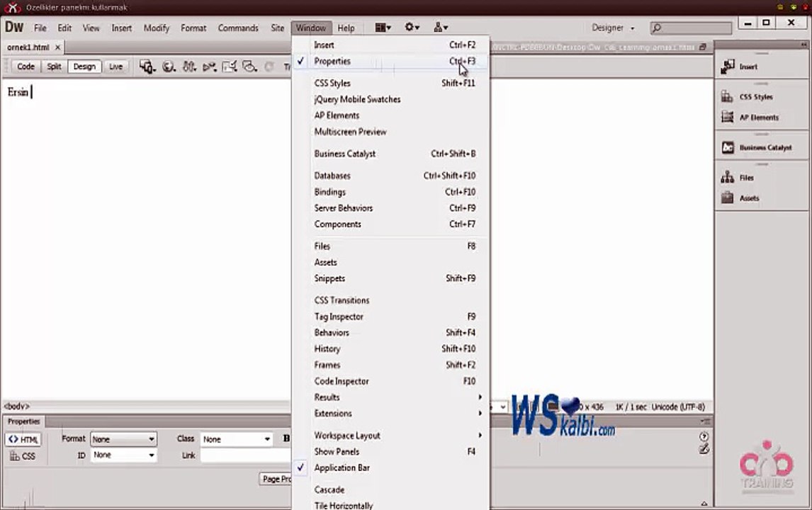Click the W3C Validation toolbar icon
Viewport: 812px width, 510px height.
pos(209,67)
